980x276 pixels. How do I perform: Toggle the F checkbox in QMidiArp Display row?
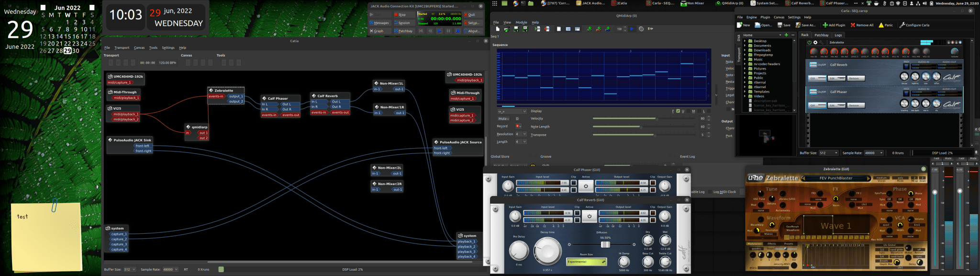(678, 111)
